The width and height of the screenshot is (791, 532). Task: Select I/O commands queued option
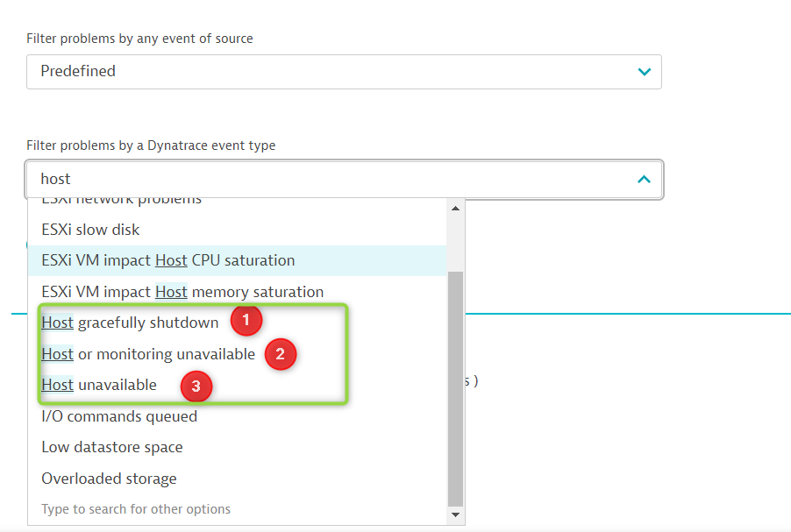119,416
